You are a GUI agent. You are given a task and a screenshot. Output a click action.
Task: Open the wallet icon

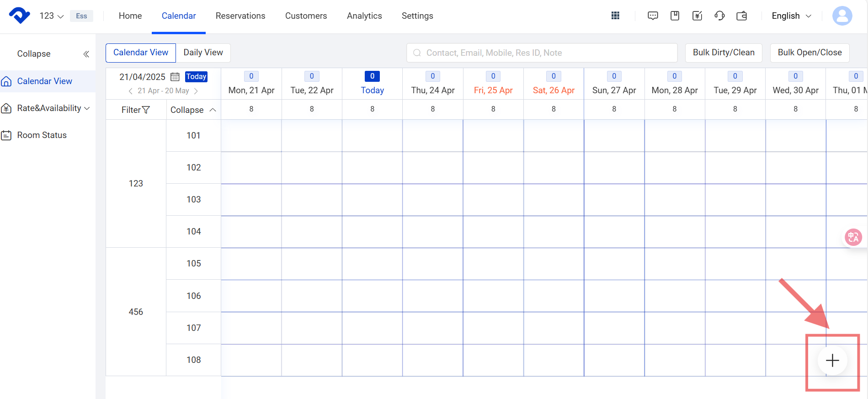point(742,16)
